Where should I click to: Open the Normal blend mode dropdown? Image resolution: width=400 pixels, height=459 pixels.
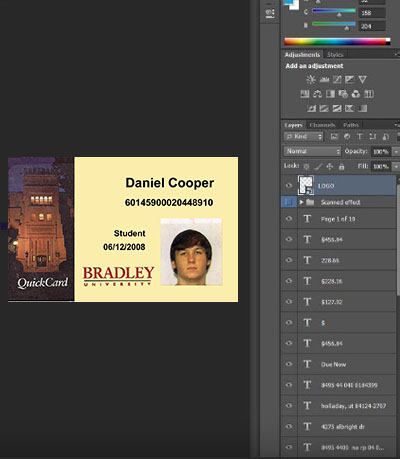tap(312, 151)
